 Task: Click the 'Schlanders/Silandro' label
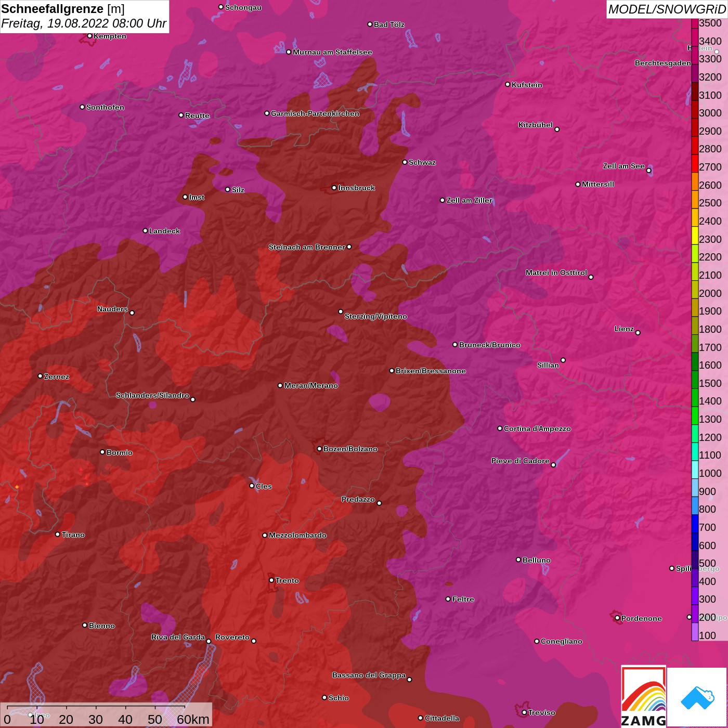(x=152, y=395)
